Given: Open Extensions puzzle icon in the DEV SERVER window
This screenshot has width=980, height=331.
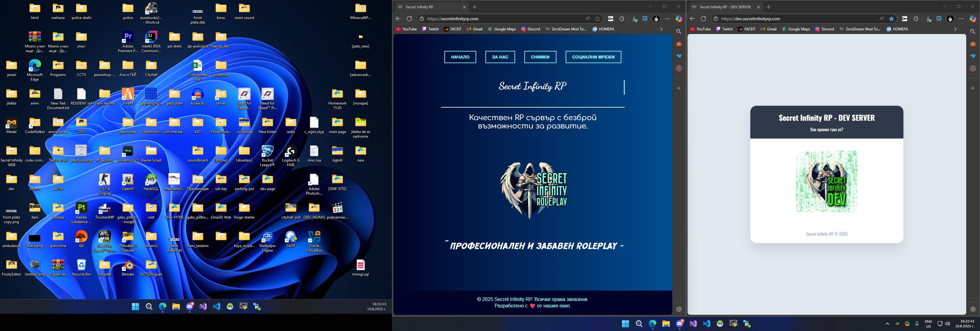Looking at the screenshot, I should pyautogui.click(x=916, y=19).
